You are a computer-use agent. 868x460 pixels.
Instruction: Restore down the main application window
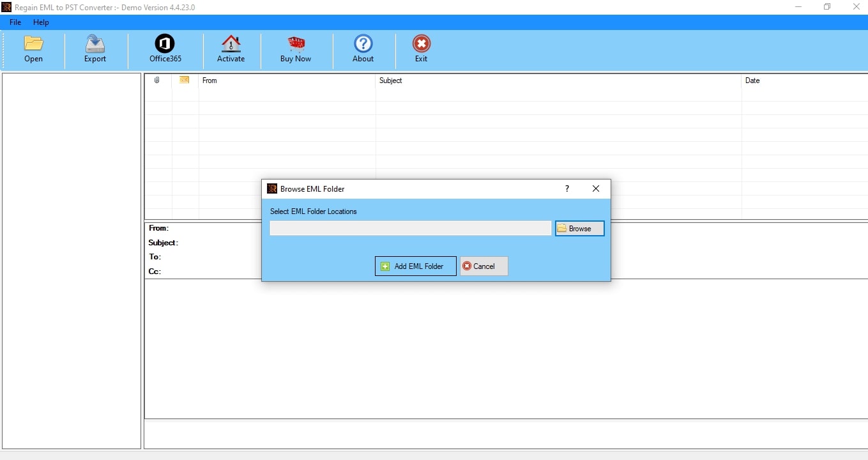click(827, 7)
